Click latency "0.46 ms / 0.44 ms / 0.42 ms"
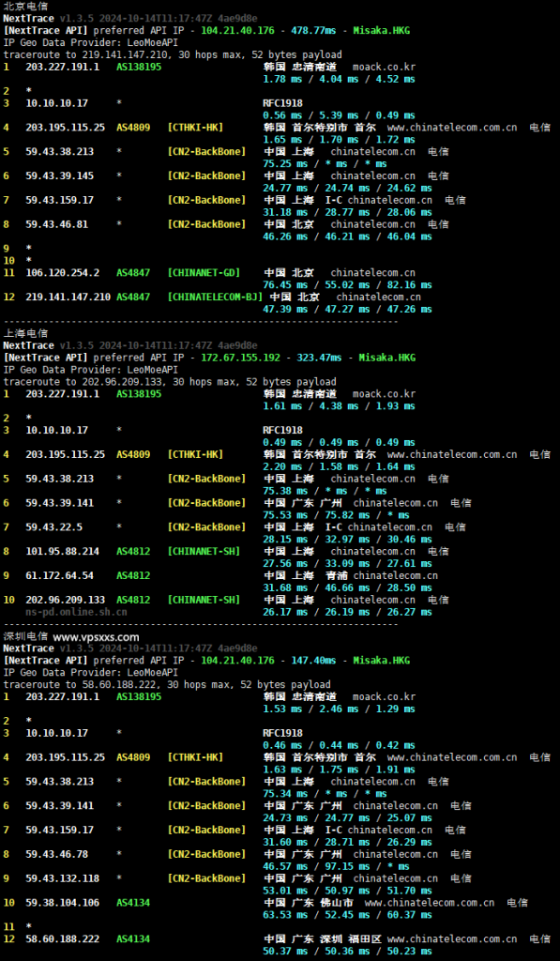 click(x=339, y=745)
